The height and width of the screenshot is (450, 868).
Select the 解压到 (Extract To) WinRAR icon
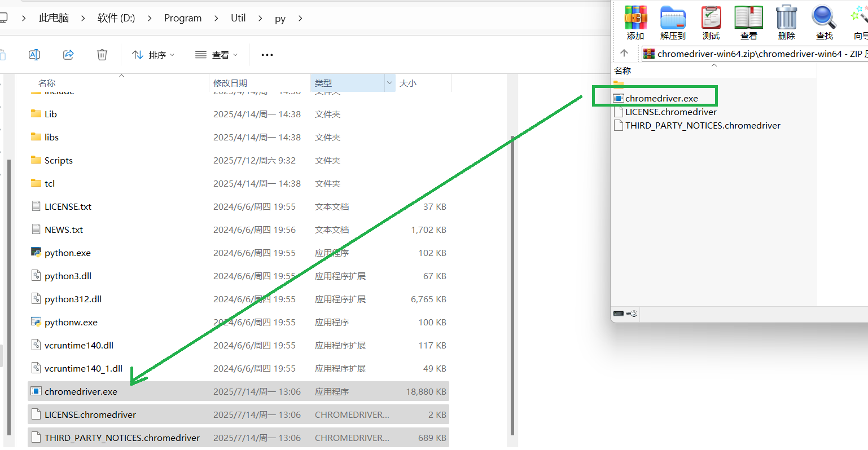[x=673, y=23]
